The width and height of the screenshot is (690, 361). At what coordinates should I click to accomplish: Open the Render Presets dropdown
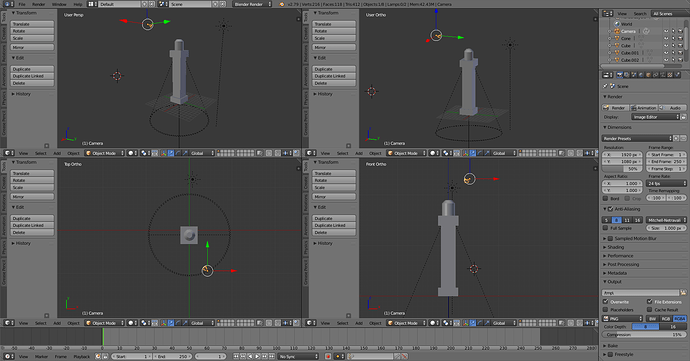pyautogui.click(x=637, y=138)
